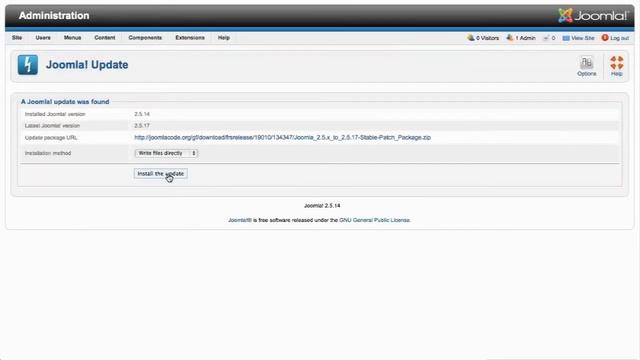The width and height of the screenshot is (640, 360).
Task: Open the Help lifebuoy toolbar icon
Action: click(x=616, y=66)
